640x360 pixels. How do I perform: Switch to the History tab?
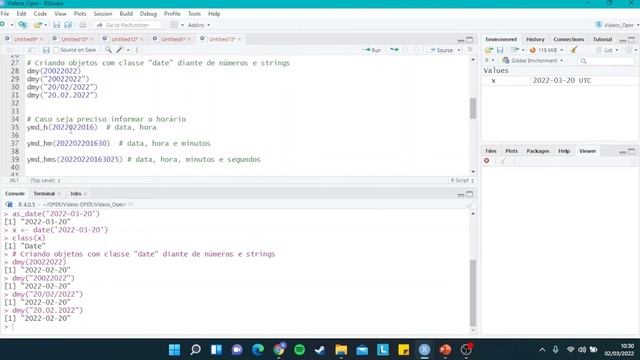[x=535, y=39]
